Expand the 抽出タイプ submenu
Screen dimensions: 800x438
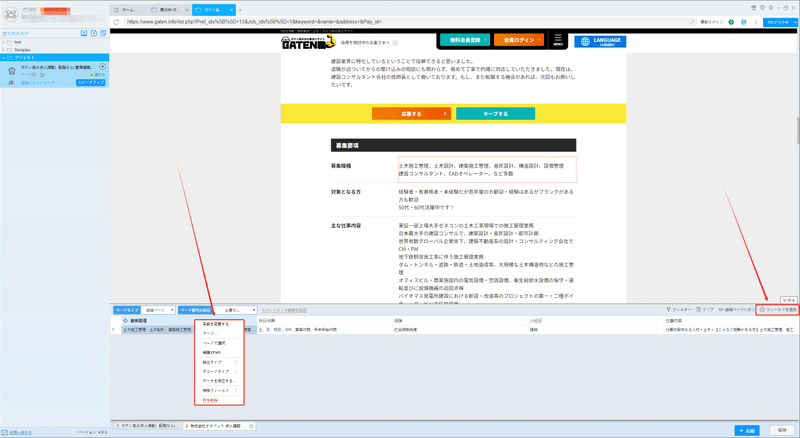(x=219, y=362)
